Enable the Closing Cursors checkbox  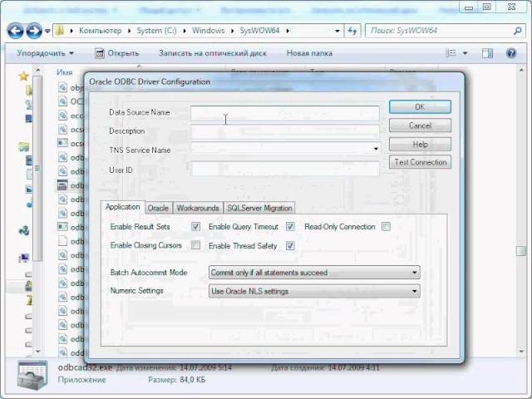pyautogui.click(x=196, y=245)
